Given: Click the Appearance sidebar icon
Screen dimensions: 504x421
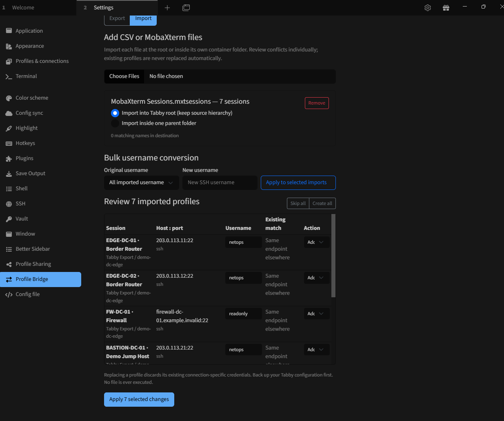Looking at the screenshot, I should 9,46.
